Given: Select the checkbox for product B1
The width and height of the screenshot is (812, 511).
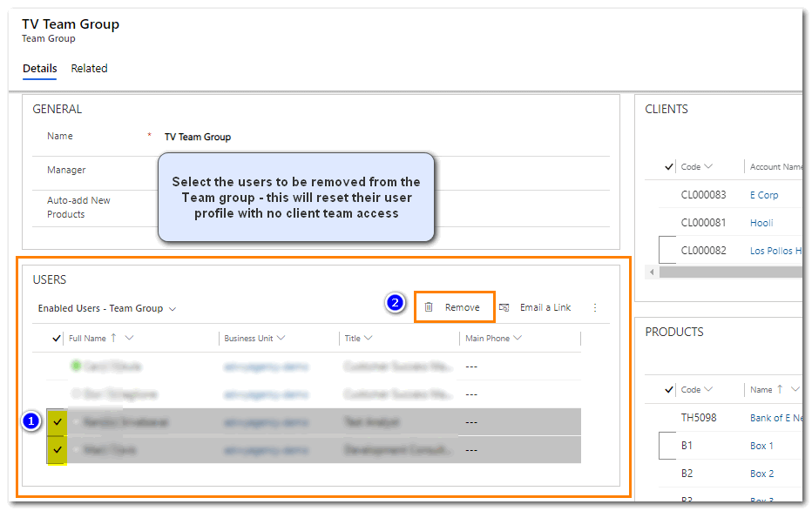Looking at the screenshot, I should tap(669, 446).
